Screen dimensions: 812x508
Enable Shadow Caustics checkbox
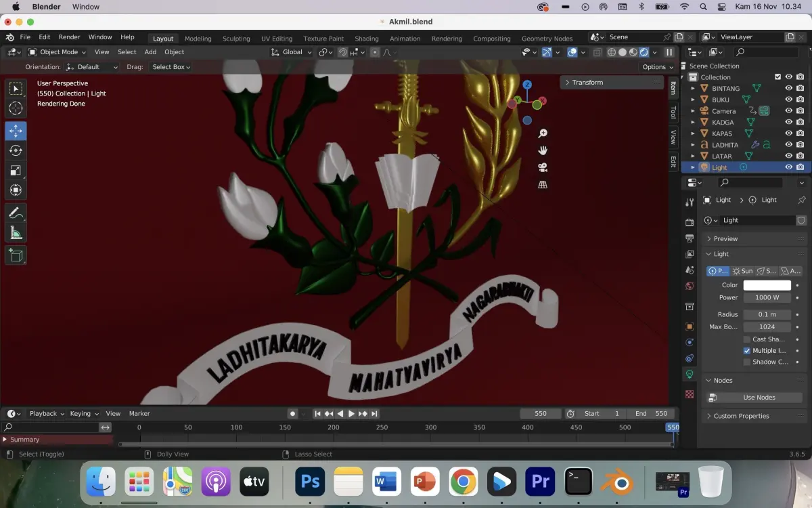[x=747, y=362]
